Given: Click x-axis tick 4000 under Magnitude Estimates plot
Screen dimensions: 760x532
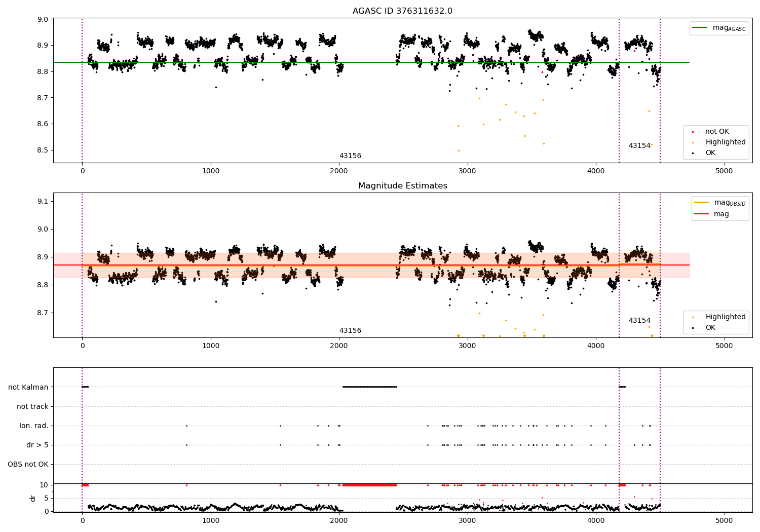Looking at the screenshot, I should [x=596, y=346].
